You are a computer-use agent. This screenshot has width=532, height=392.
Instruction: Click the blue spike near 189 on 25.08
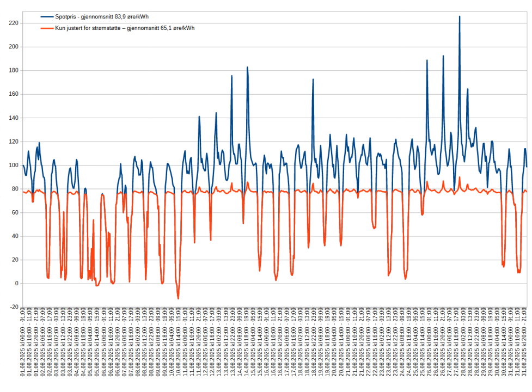click(x=427, y=62)
